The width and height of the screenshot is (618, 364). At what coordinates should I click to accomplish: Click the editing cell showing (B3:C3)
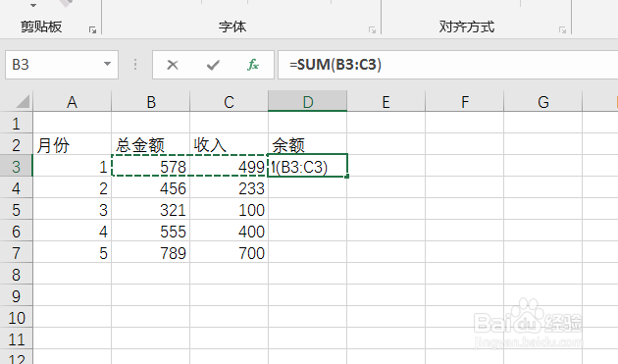tap(307, 167)
